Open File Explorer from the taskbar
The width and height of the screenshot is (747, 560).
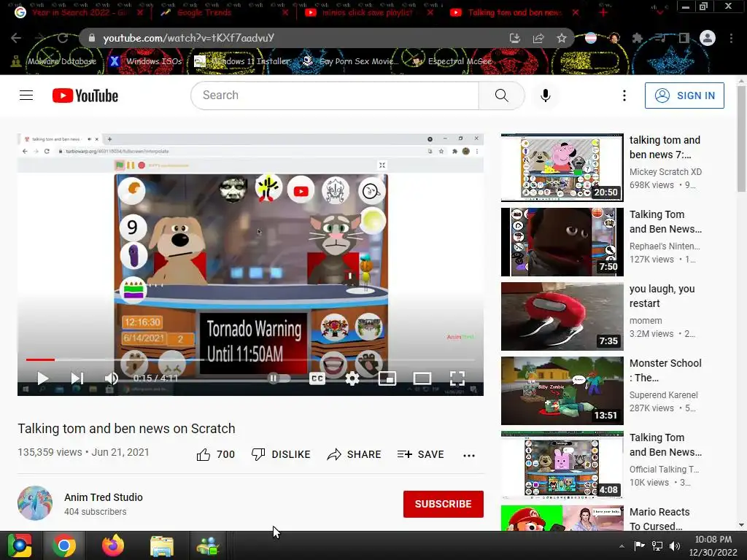(x=161, y=545)
